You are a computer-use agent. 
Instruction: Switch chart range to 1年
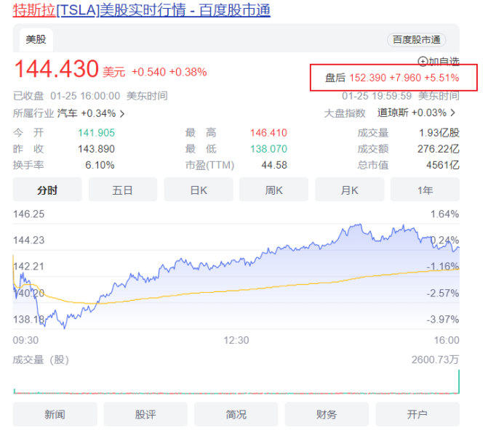point(425,190)
